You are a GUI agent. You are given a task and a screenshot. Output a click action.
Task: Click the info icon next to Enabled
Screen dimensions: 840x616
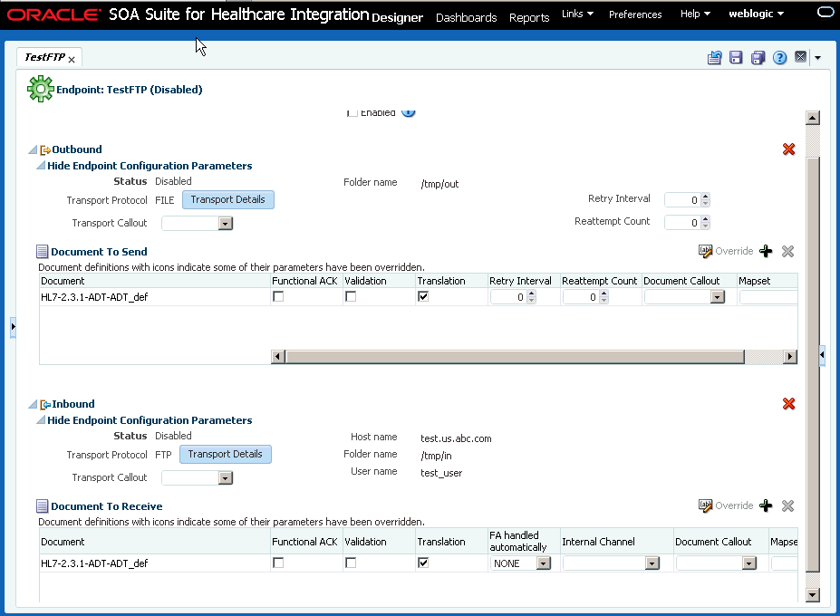click(x=408, y=112)
